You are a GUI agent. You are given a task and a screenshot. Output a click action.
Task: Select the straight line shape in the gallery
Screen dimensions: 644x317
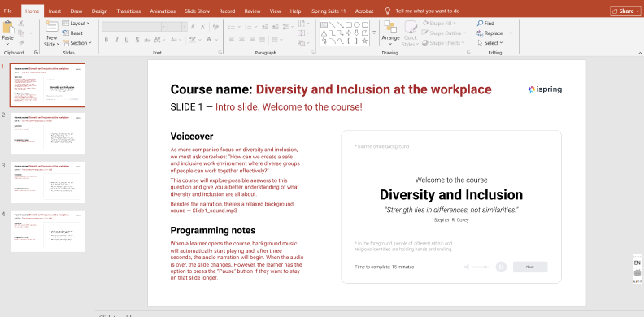click(x=333, y=25)
